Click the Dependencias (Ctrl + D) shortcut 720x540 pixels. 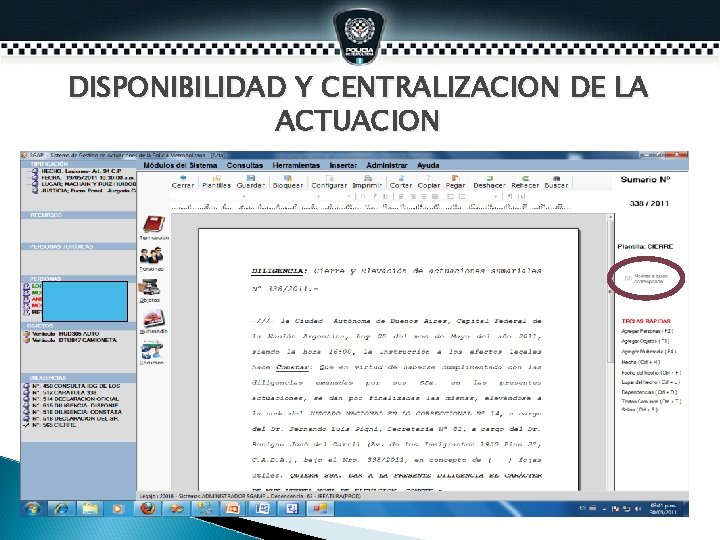[x=649, y=392]
